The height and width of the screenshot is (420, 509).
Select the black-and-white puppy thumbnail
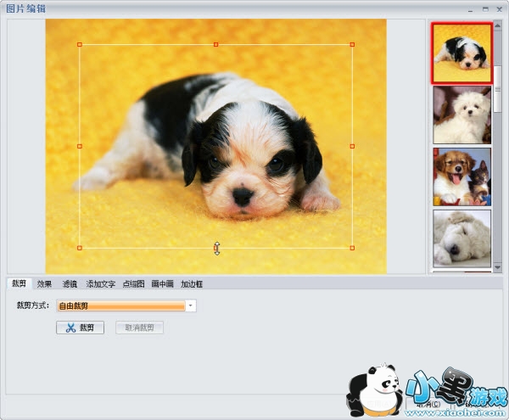[x=461, y=53]
